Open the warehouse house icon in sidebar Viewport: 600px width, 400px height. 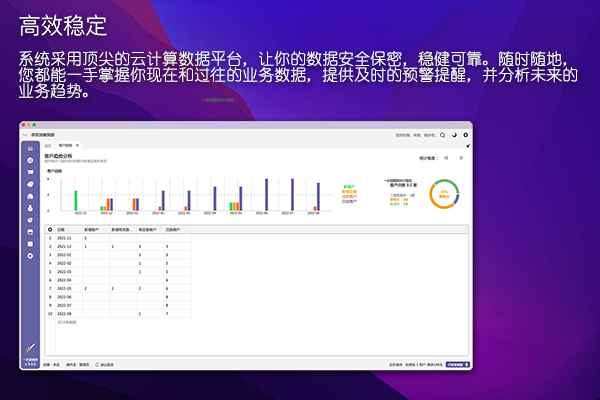click(x=30, y=196)
